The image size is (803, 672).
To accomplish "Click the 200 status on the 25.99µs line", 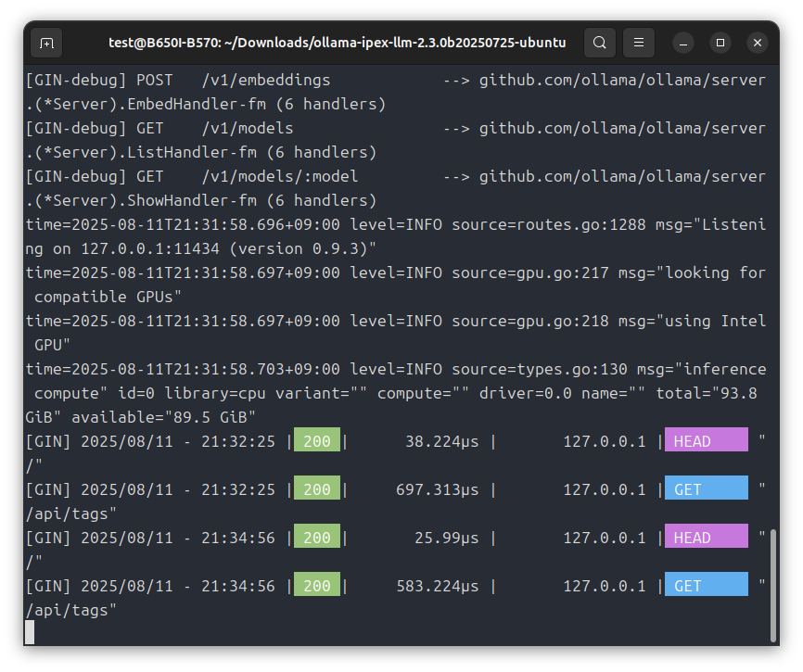I will pyautogui.click(x=317, y=537).
